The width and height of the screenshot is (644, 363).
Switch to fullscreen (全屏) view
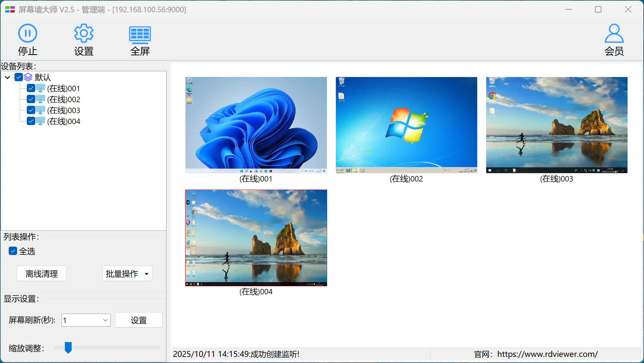pyautogui.click(x=140, y=34)
